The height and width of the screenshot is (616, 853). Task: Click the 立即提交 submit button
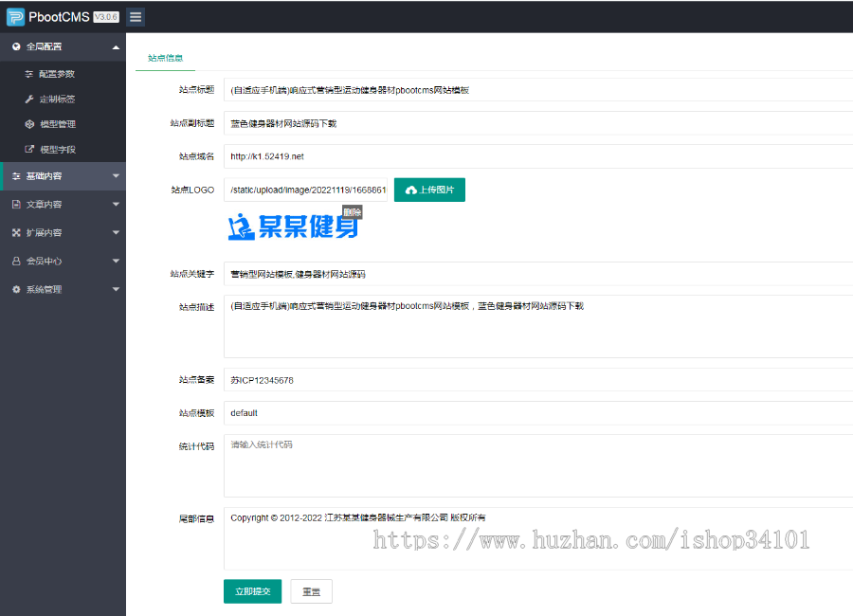point(252,591)
